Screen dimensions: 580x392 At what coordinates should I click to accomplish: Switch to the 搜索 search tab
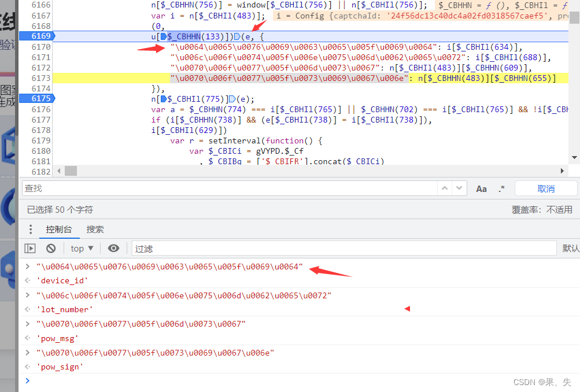[x=95, y=230]
